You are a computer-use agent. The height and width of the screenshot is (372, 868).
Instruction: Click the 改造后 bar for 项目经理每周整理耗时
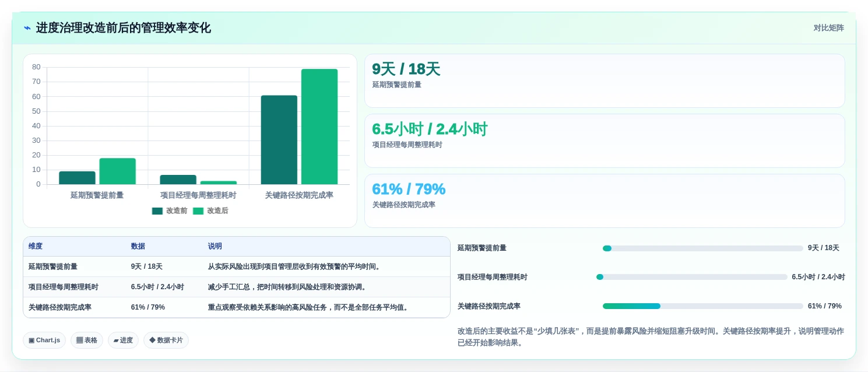(x=218, y=183)
